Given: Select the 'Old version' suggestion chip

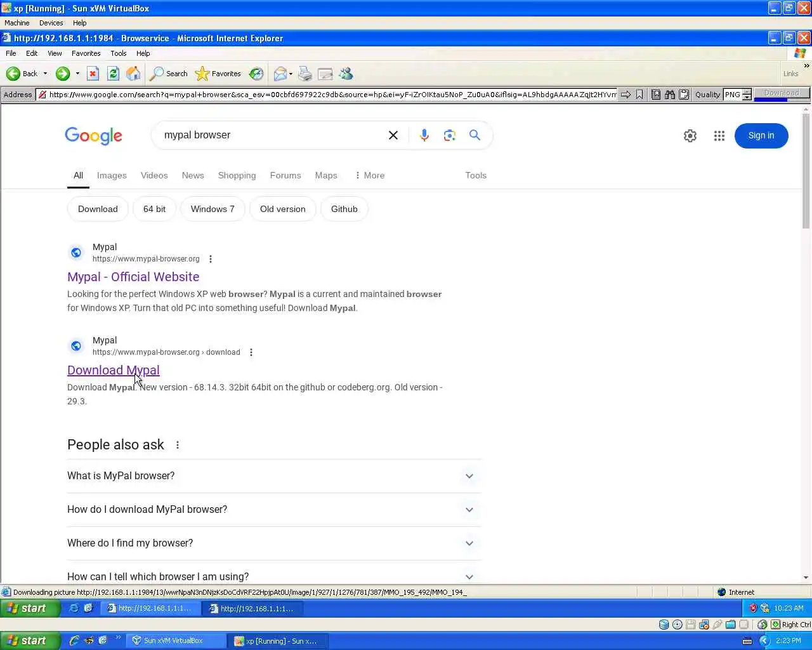Looking at the screenshot, I should (282, 209).
